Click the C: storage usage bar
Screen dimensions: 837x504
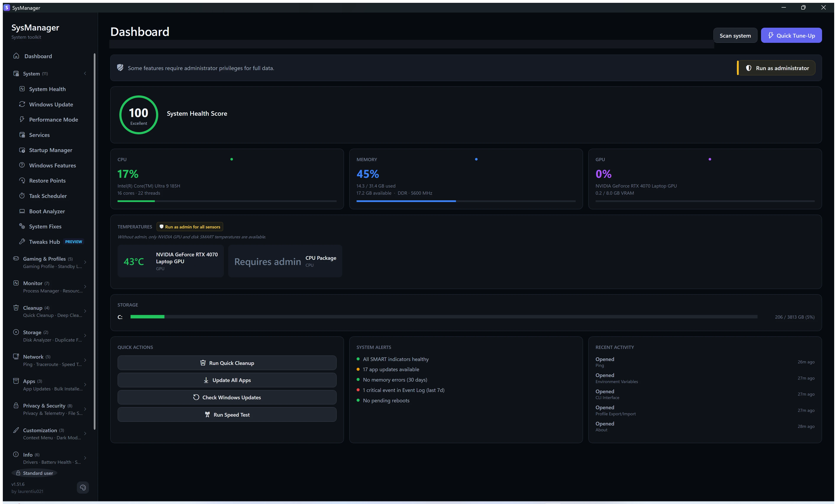444,317
